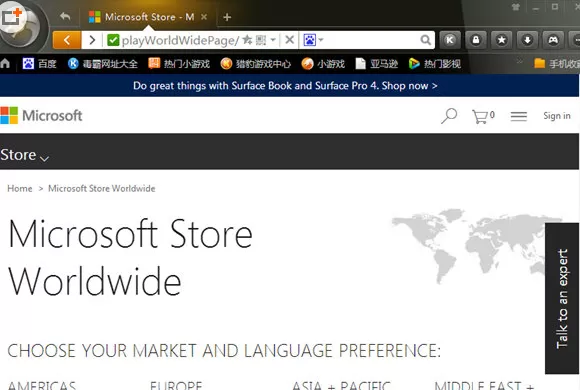Click Sign in
The height and width of the screenshot is (390, 580).
557,116
